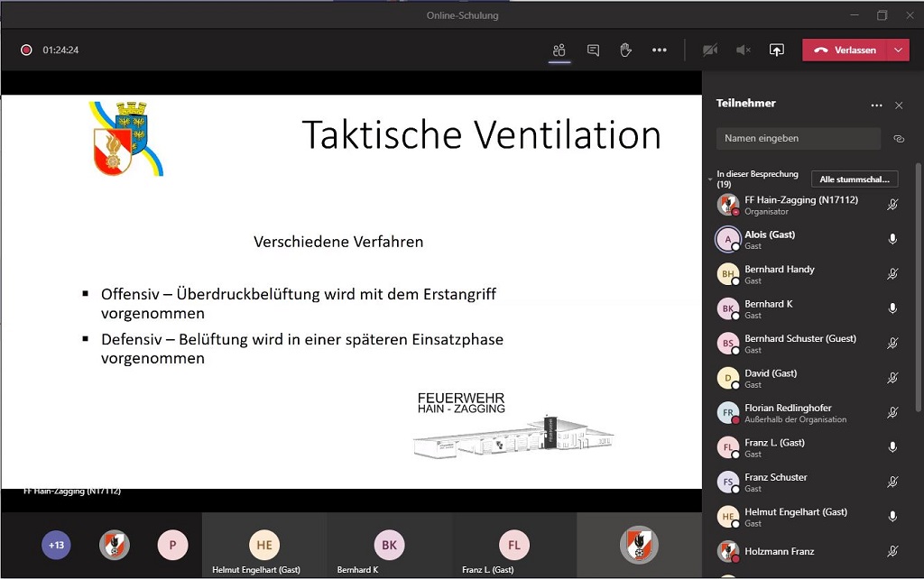Viewport: 924px width, 579px height.
Task: Select FF Hain-Zagging organizer avatar in list
Action: click(728, 205)
